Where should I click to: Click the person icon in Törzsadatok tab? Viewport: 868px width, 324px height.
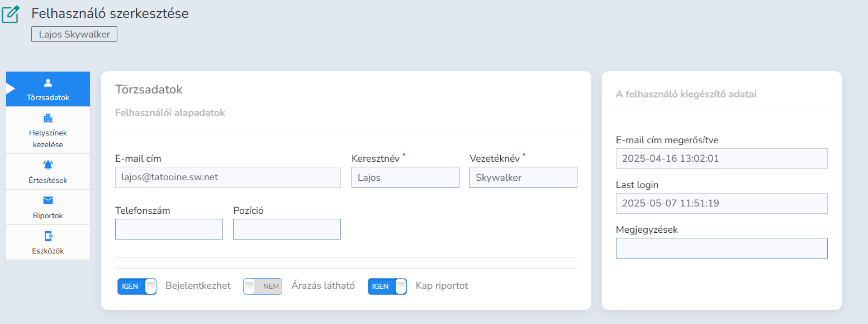[x=48, y=83]
